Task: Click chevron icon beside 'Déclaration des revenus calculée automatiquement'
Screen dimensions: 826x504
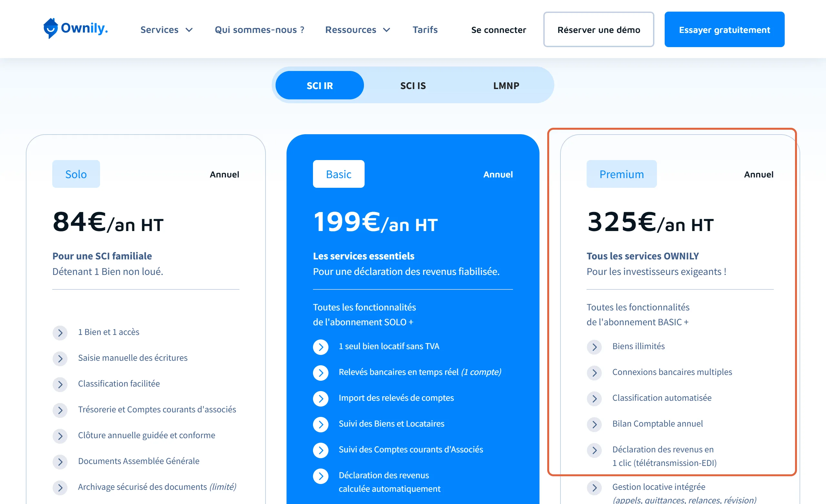Action: tap(321, 476)
